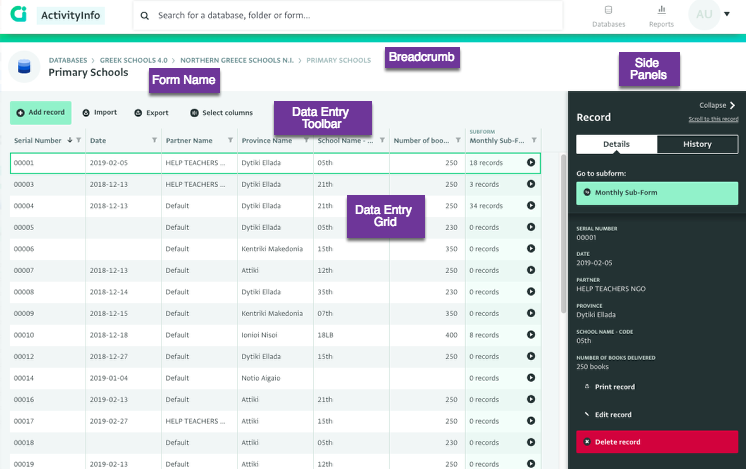
Task: Open filter on School Name column
Action: coord(382,140)
